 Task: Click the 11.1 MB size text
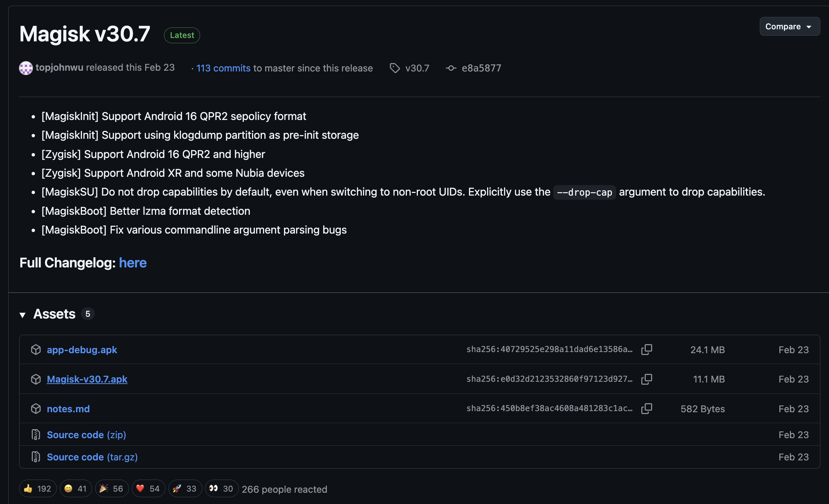[x=709, y=379]
